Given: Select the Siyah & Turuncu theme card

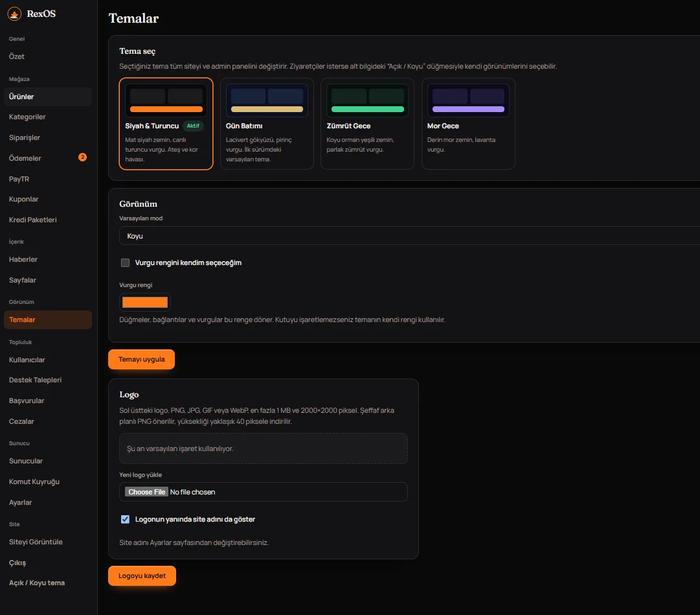Looking at the screenshot, I should [166, 124].
